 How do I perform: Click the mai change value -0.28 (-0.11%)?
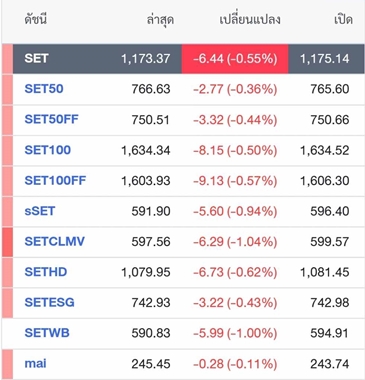(x=235, y=364)
